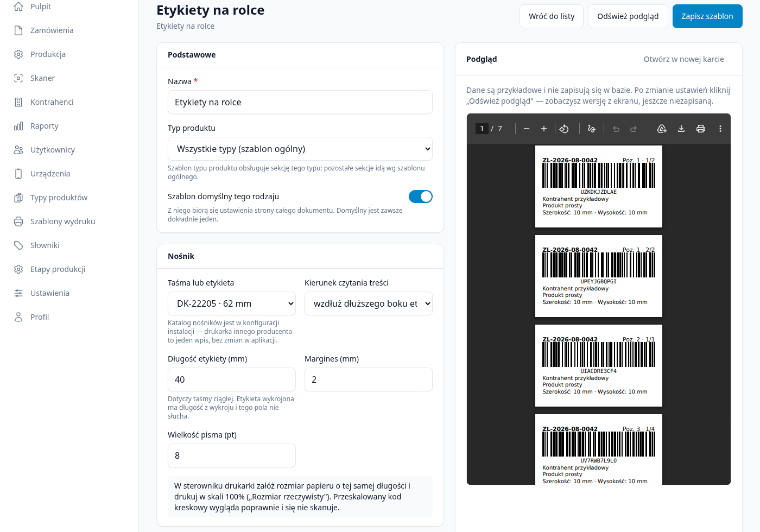Click the Urządzenia device icon
The height and width of the screenshot is (532, 760).
pyautogui.click(x=18, y=174)
